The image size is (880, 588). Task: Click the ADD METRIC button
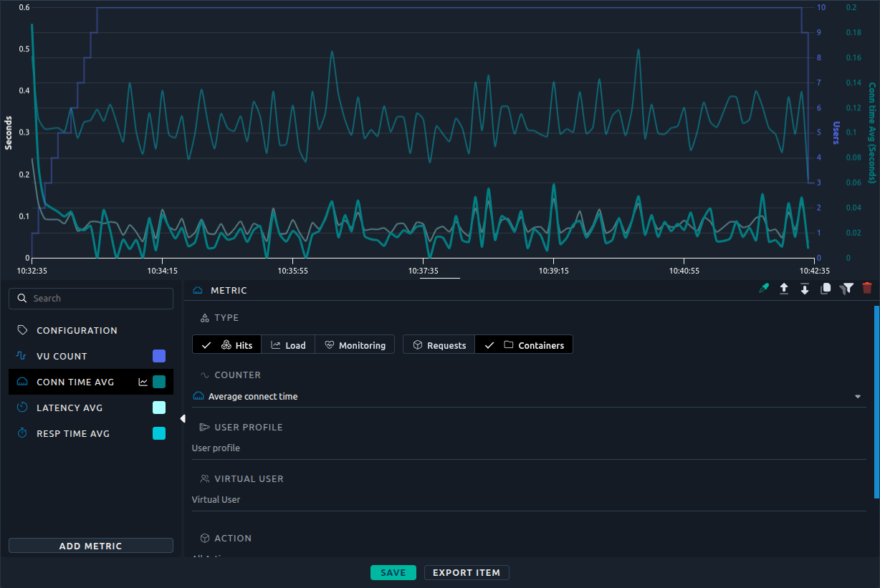pyautogui.click(x=91, y=546)
